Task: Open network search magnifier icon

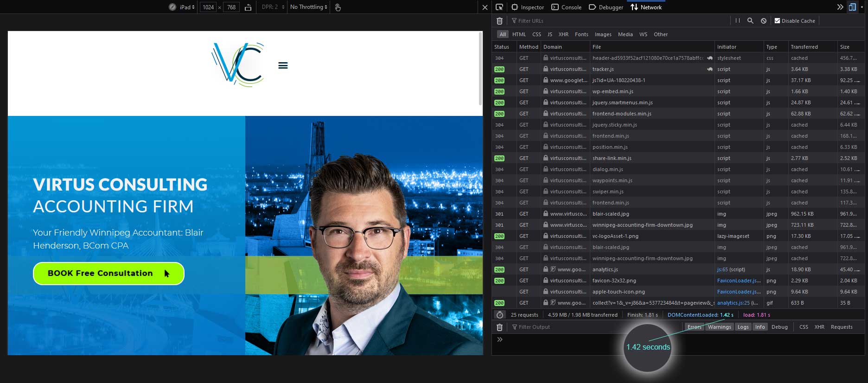Action: [750, 21]
